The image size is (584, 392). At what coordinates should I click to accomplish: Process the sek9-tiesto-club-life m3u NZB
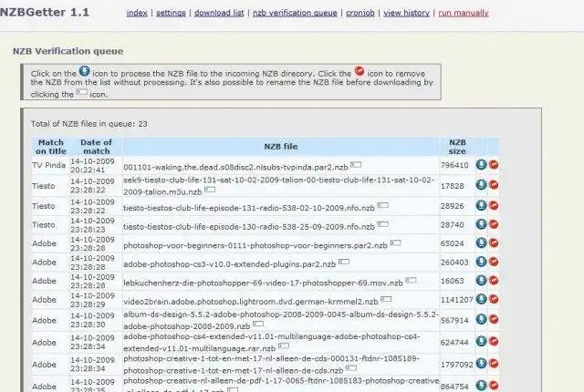481,184
